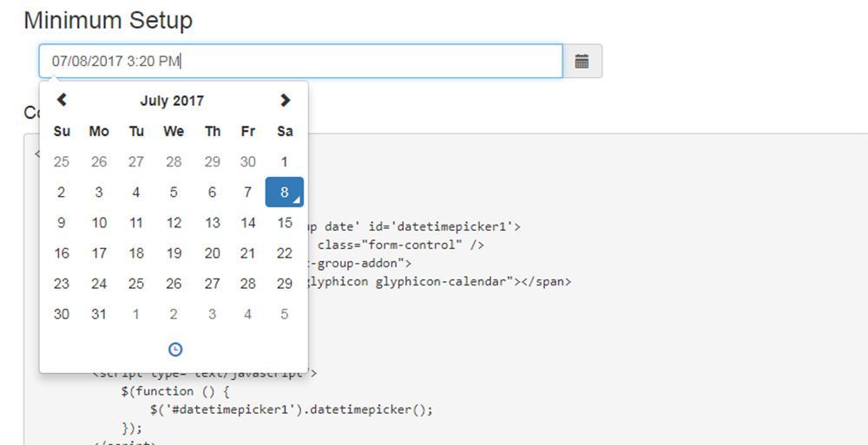The width and height of the screenshot is (868, 445).
Task: Pick July 10 in the Monday column
Action: pos(99,223)
